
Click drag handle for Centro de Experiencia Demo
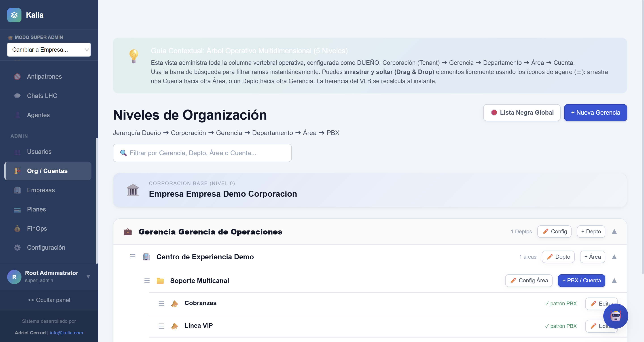133,257
